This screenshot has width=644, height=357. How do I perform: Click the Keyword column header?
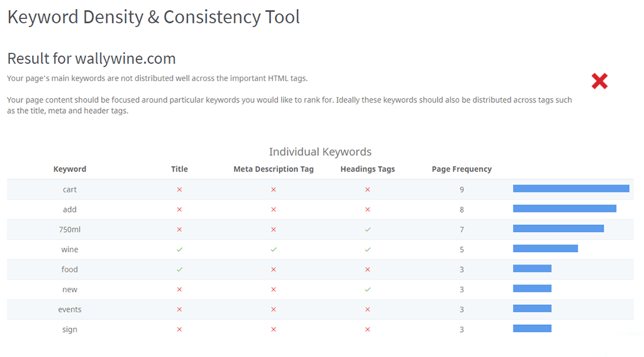(x=70, y=169)
